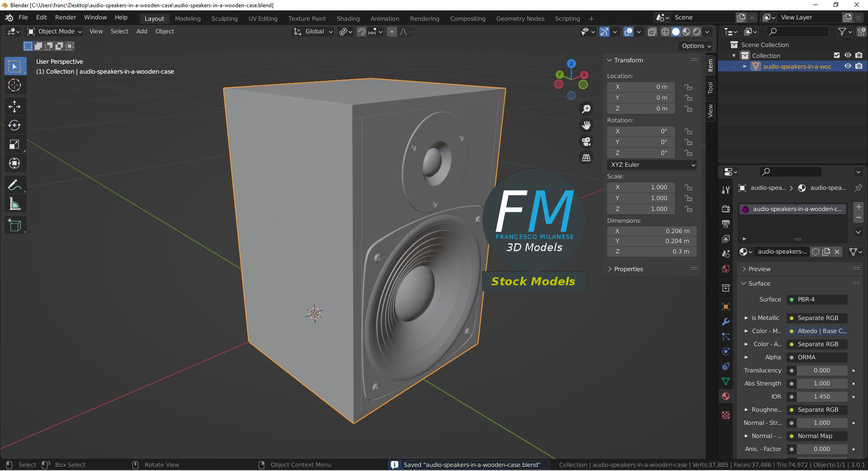The width and height of the screenshot is (868, 471).
Task: Hide audio-speakers object with eye icon
Action: (x=848, y=66)
